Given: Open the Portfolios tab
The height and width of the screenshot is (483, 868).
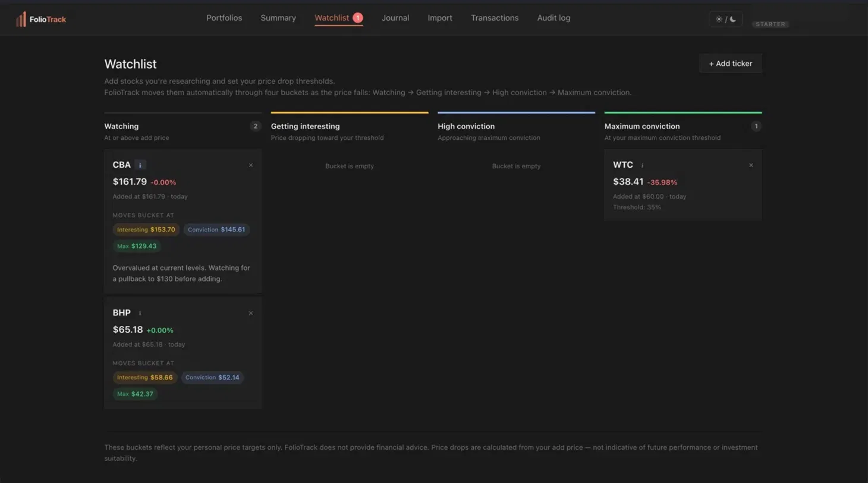Looking at the screenshot, I should coord(224,18).
